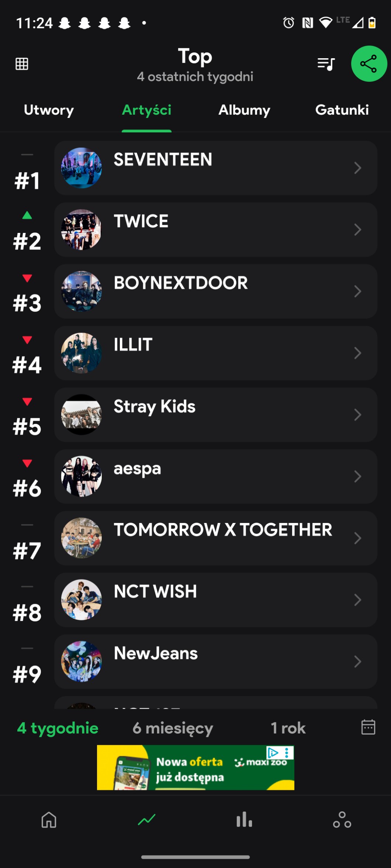The image size is (391, 868).
Task: Open the custom date range calendar icon
Action: (368, 727)
